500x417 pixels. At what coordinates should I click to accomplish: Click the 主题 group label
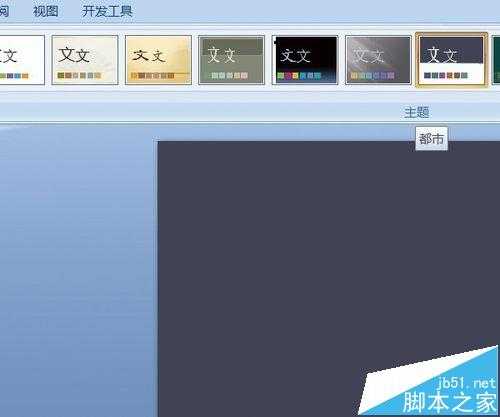coord(417,112)
